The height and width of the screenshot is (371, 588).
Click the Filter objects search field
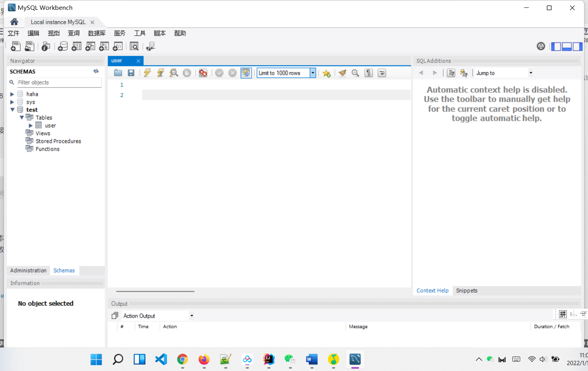click(59, 82)
